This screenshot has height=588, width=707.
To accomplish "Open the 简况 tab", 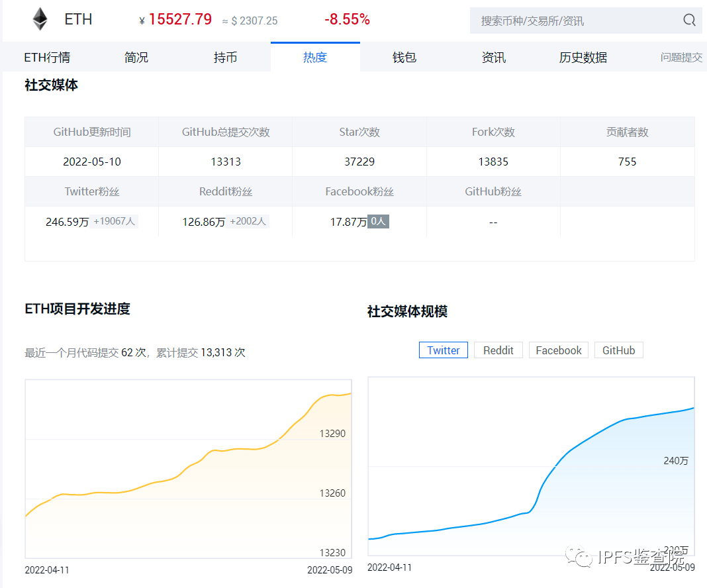I will (x=136, y=57).
